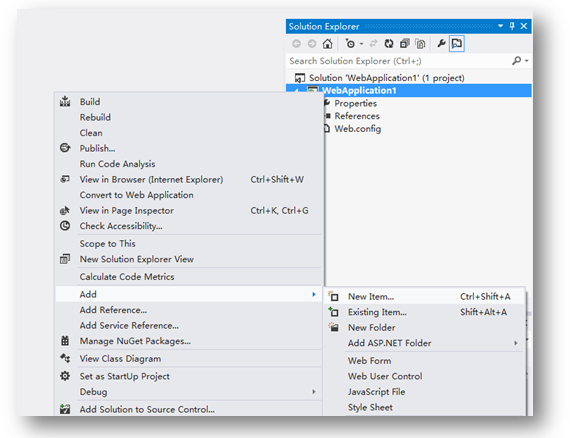Screen dimensions: 575x438
Task: Click the Search Solution Explorer input field
Action: [399, 61]
